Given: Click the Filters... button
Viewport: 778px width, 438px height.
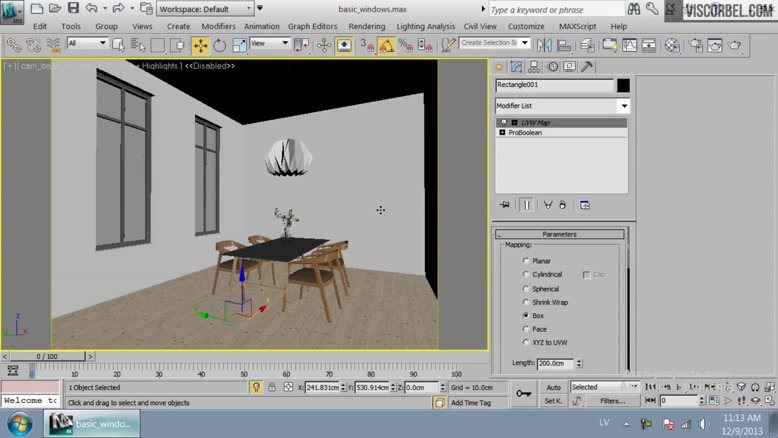Looking at the screenshot, I should [x=612, y=401].
